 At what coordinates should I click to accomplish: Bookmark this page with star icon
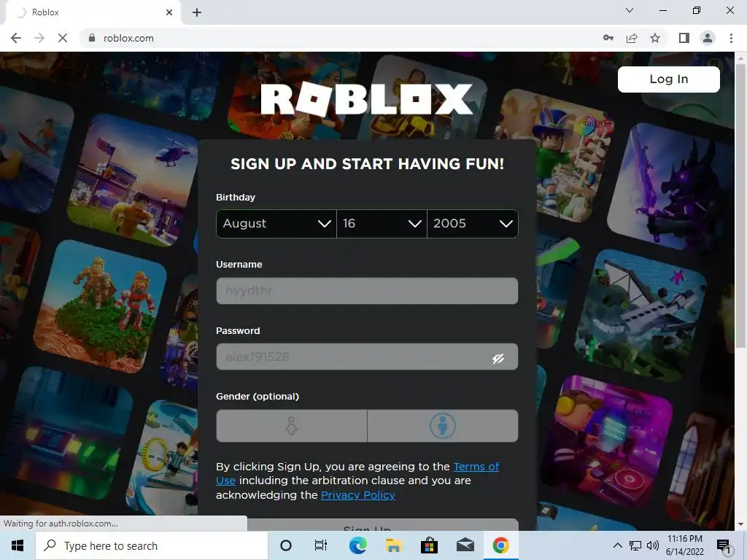click(x=655, y=38)
